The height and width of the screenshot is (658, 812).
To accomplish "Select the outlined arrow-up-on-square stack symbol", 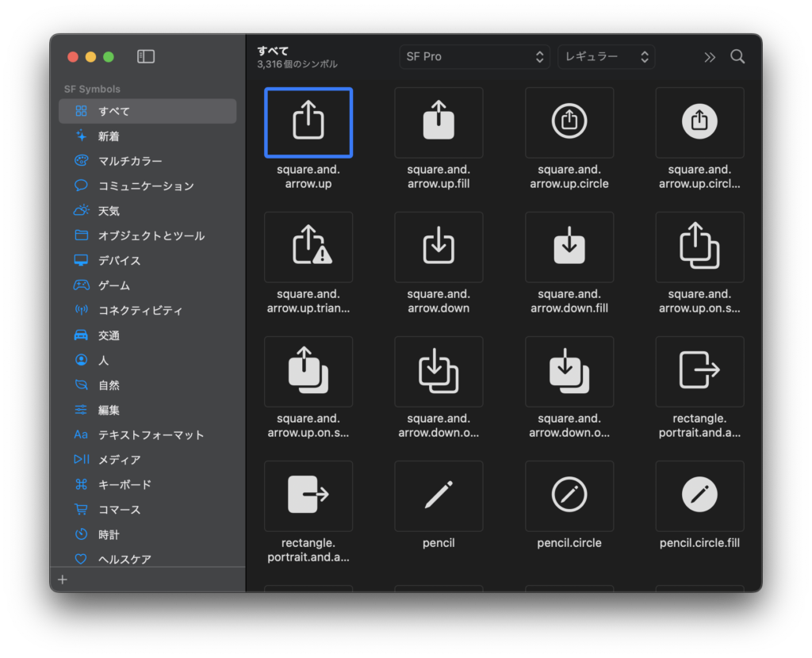I will (699, 247).
